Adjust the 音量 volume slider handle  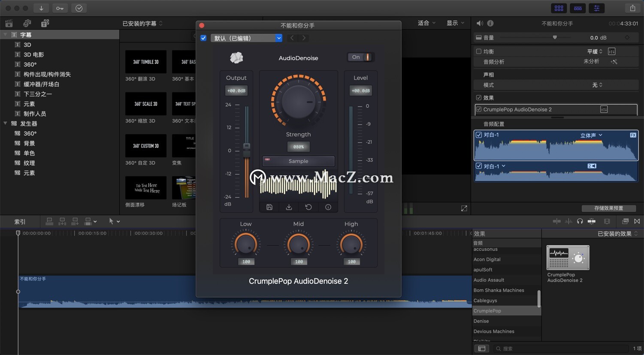[x=555, y=38]
